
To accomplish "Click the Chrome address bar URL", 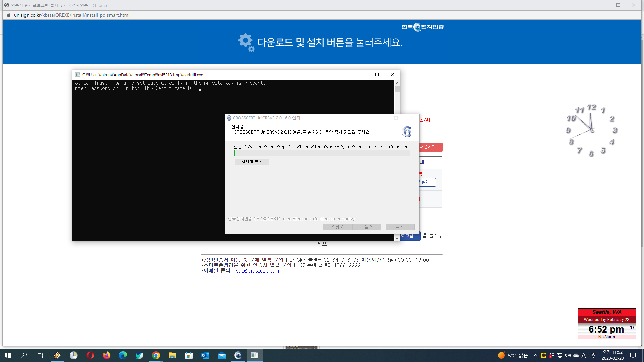I will coord(72,15).
